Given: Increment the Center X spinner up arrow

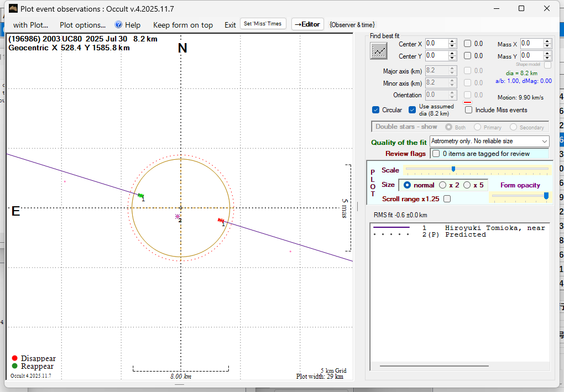Looking at the screenshot, I should pos(452,41).
